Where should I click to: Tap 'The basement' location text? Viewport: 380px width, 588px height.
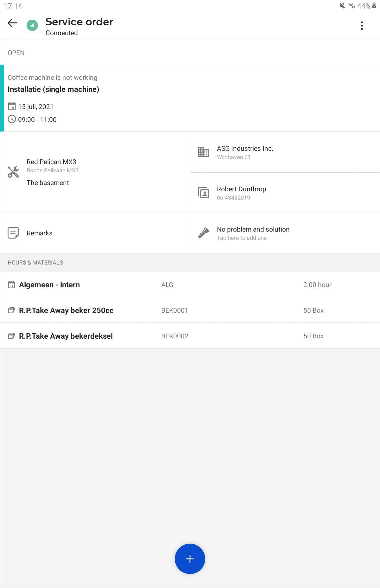(x=47, y=183)
